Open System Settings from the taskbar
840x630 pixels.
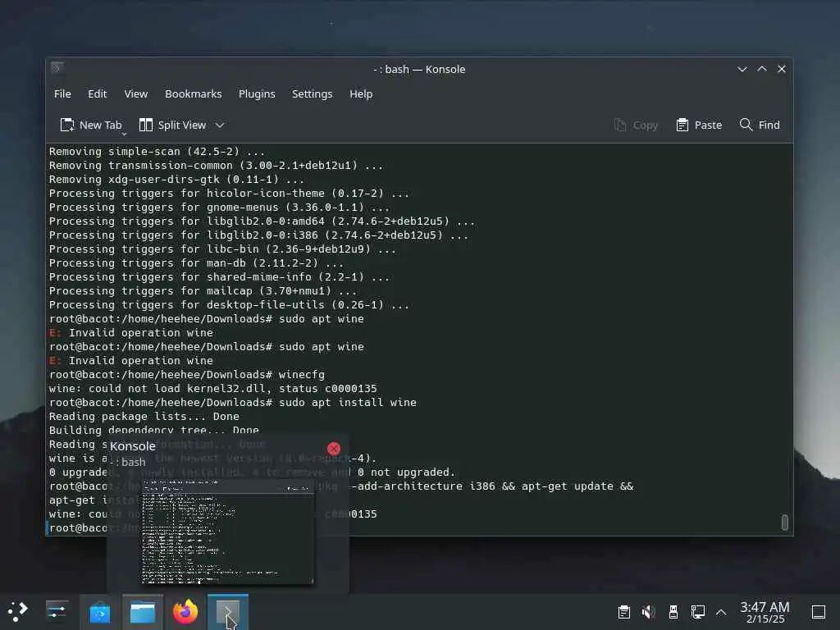point(57,611)
